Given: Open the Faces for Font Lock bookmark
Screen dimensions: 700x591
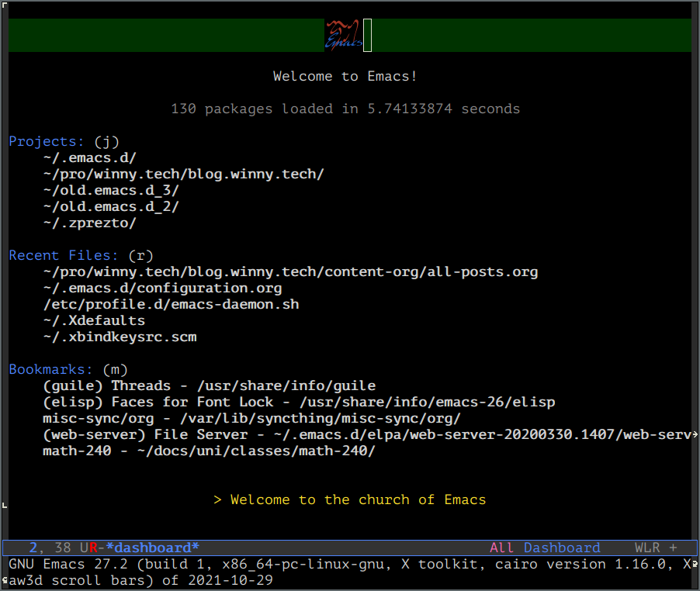Looking at the screenshot, I should (x=299, y=402).
